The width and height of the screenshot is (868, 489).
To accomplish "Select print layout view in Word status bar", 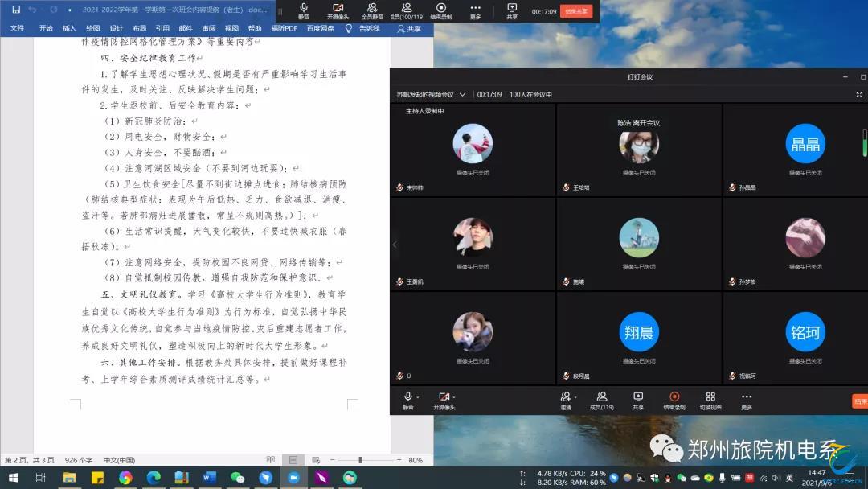I will point(293,460).
